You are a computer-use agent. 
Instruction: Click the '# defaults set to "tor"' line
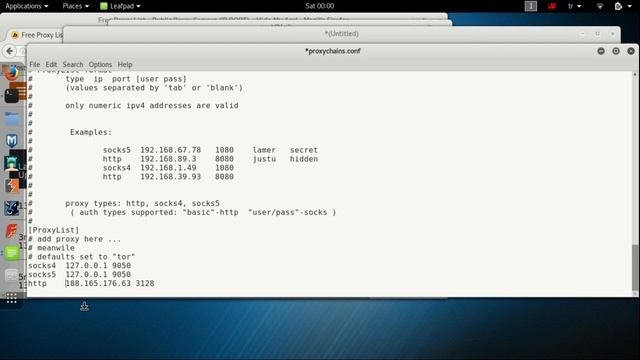pos(82,257)
